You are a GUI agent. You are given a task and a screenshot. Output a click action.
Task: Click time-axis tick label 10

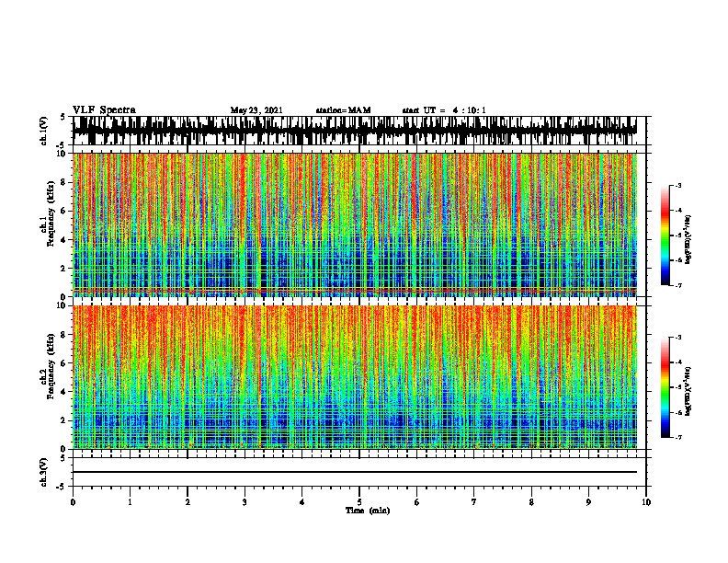646,502
